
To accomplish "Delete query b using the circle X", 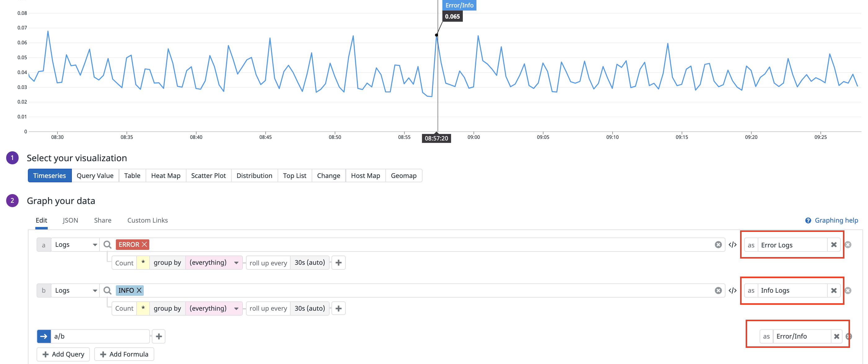I will pos(848,290).
